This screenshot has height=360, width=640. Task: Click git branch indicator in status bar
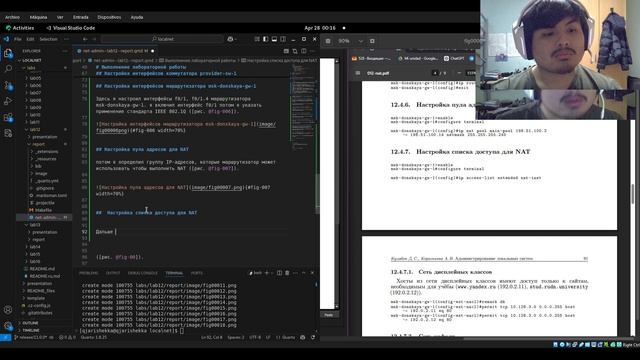pyautogui.click(x=34, y=338)
